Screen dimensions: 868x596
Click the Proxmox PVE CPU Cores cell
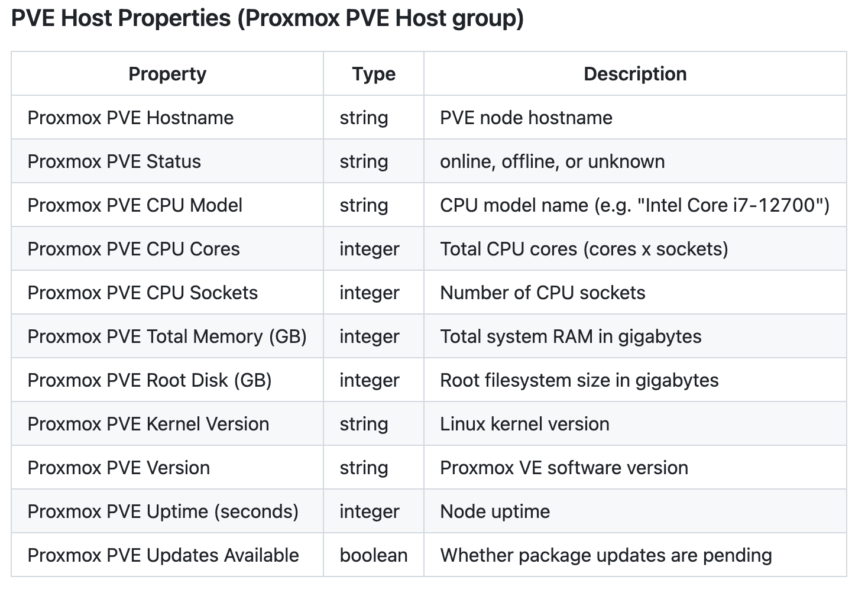click(167, 248)
